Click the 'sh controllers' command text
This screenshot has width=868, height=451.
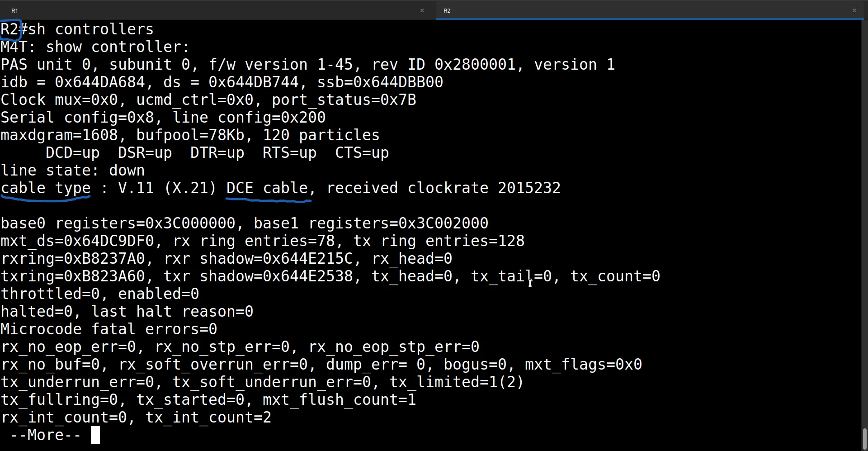[x=91, y=29]
